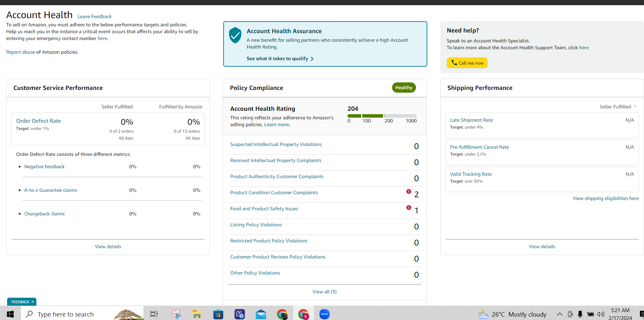
Task: Click the Food and Product Safety count of 1
Action: (x=416, y=211)
